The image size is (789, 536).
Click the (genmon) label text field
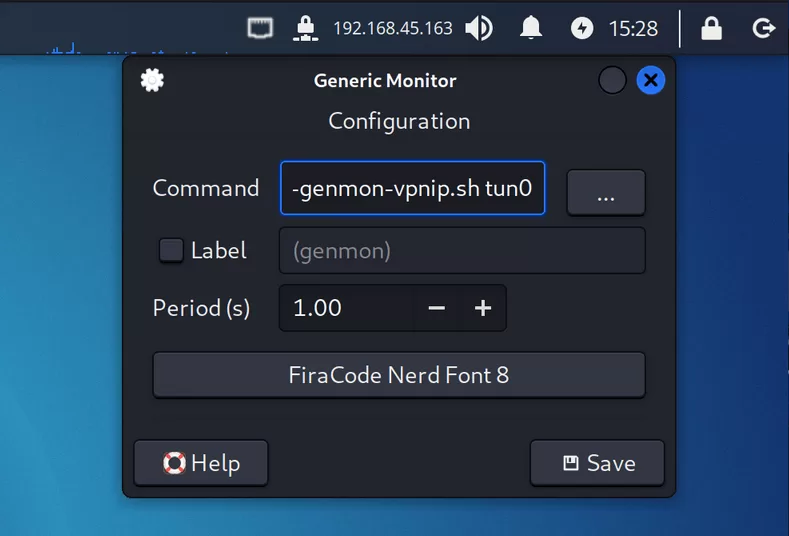click(461, 250)
